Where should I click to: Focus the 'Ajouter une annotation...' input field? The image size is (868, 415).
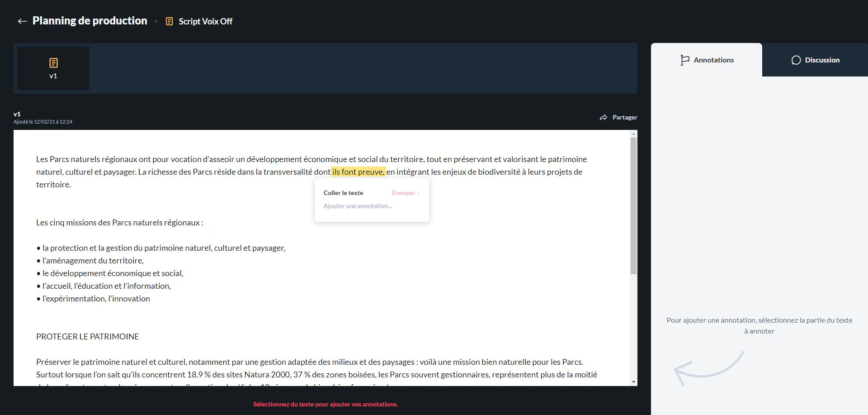372,206
